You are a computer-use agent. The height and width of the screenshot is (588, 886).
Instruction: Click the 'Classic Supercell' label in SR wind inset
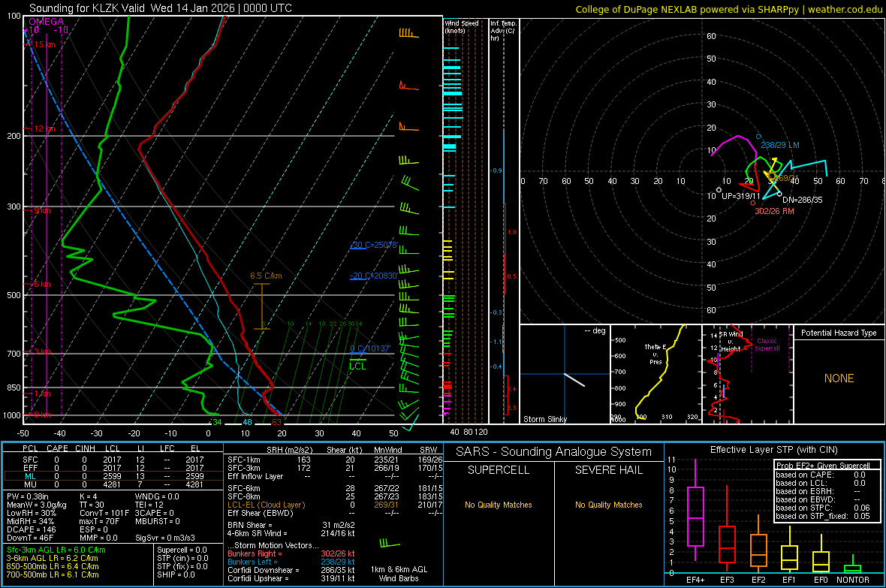tap(767, 345)
